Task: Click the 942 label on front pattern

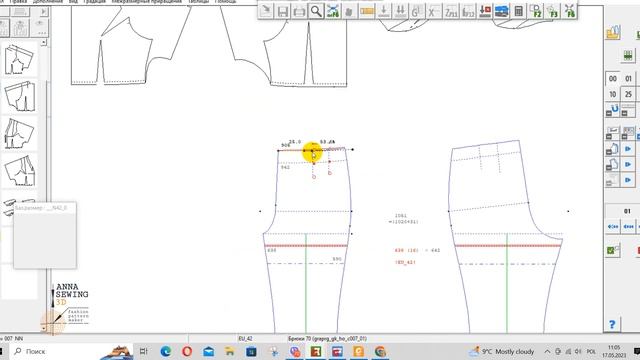Action: (285, 167)
